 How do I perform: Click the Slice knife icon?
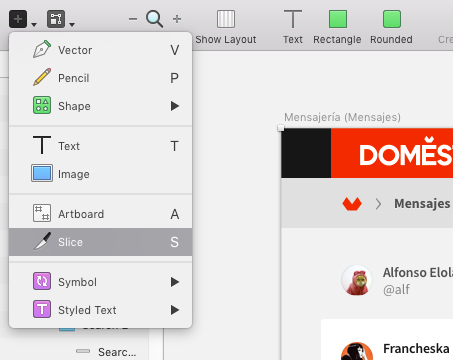(43, 241)
